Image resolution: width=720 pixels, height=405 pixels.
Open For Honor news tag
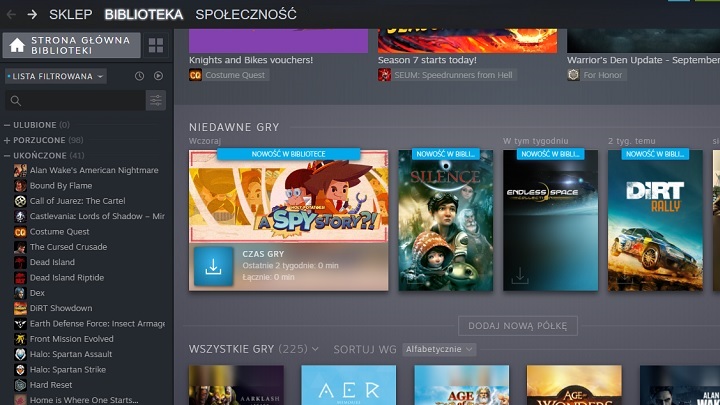(596, 75)
